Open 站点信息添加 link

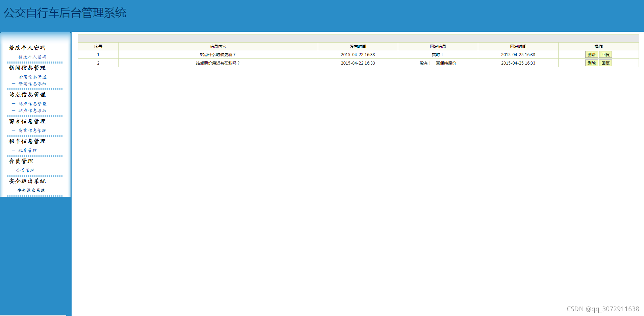[32, 111]
